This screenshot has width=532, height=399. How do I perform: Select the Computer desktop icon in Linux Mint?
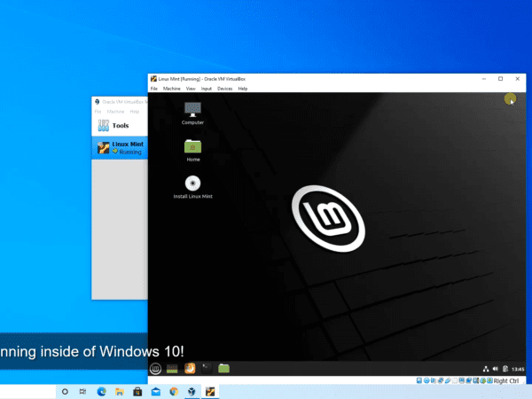point(192,113)
